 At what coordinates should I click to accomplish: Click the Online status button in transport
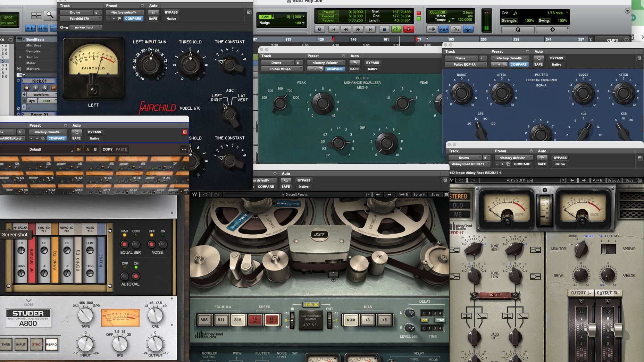point(319,29)
